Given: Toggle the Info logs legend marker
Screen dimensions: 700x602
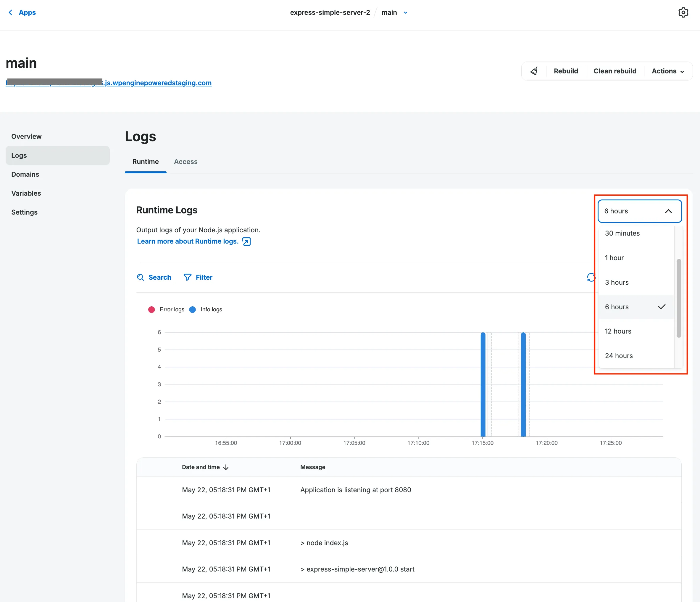Looking at the screenshot, I should click(x=193, y=309).
